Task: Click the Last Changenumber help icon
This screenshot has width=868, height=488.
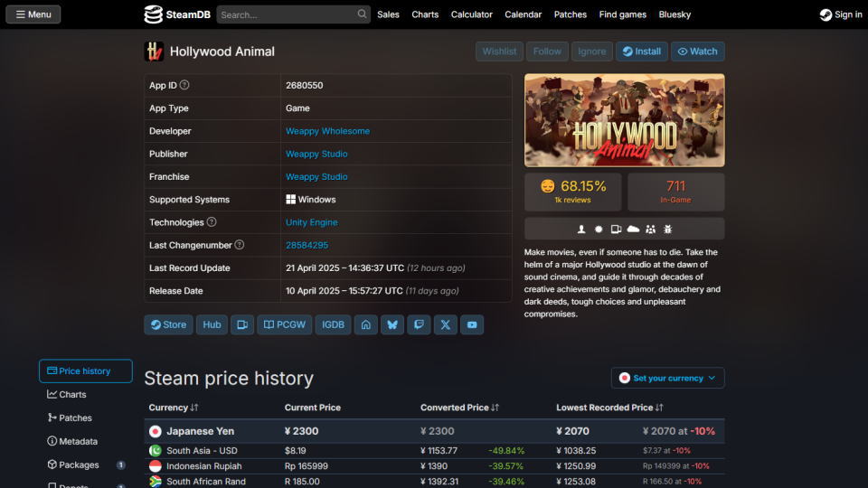Action: (239, 245)
